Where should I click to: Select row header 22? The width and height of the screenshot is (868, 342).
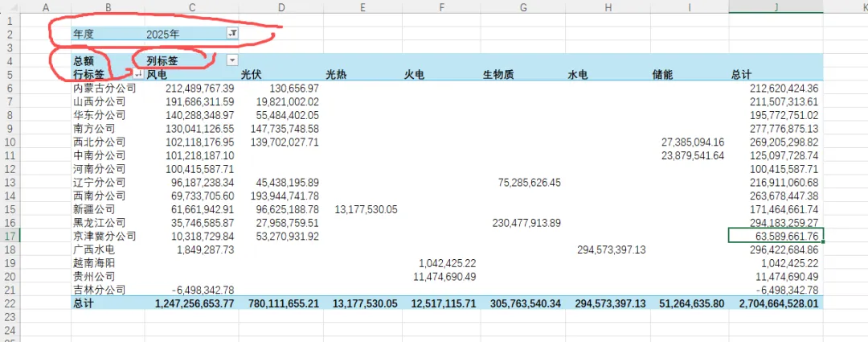point(10,303)
